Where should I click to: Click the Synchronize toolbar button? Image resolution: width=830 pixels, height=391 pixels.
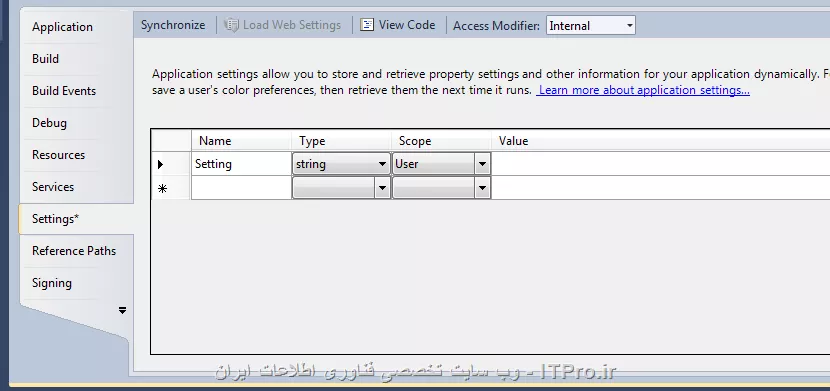point(173,25)
